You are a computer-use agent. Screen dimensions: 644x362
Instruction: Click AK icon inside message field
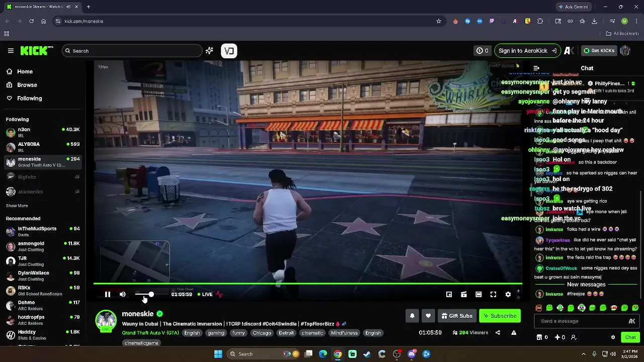632,321
